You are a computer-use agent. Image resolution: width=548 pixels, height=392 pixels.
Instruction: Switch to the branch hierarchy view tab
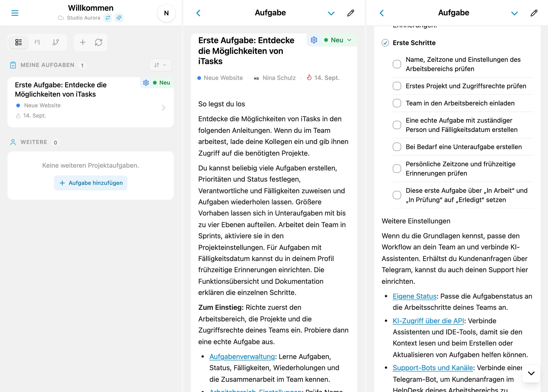click(x=56, y=42)
